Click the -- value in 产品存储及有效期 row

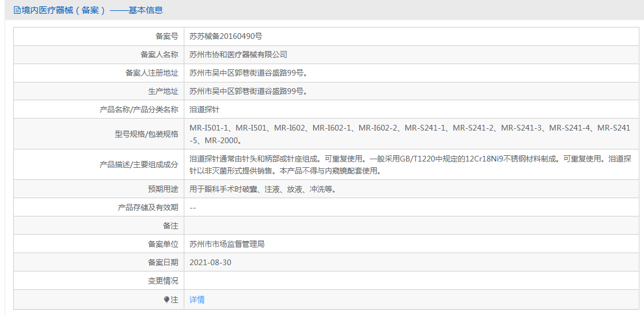[x=192, y=208]
